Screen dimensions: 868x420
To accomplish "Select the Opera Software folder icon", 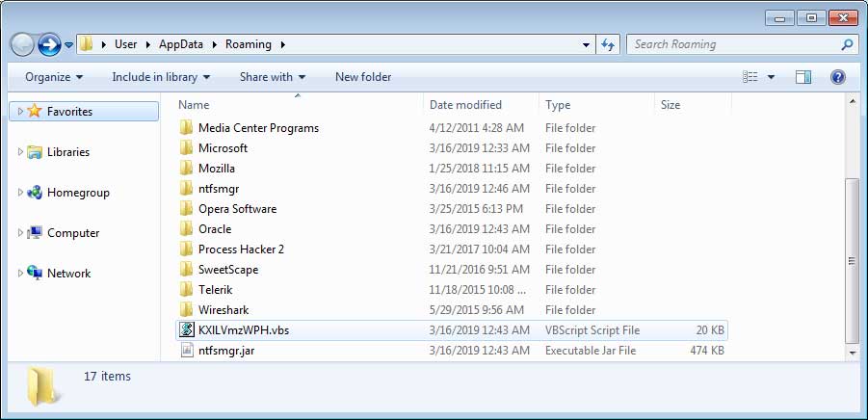I will tap(186, 209).
